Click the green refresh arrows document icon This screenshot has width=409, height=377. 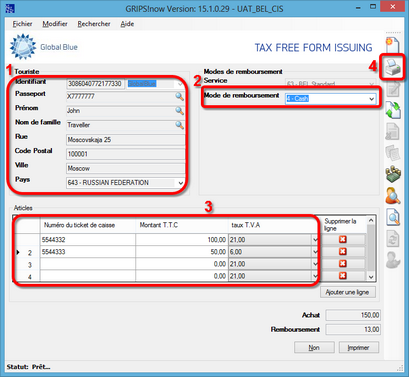393,110
